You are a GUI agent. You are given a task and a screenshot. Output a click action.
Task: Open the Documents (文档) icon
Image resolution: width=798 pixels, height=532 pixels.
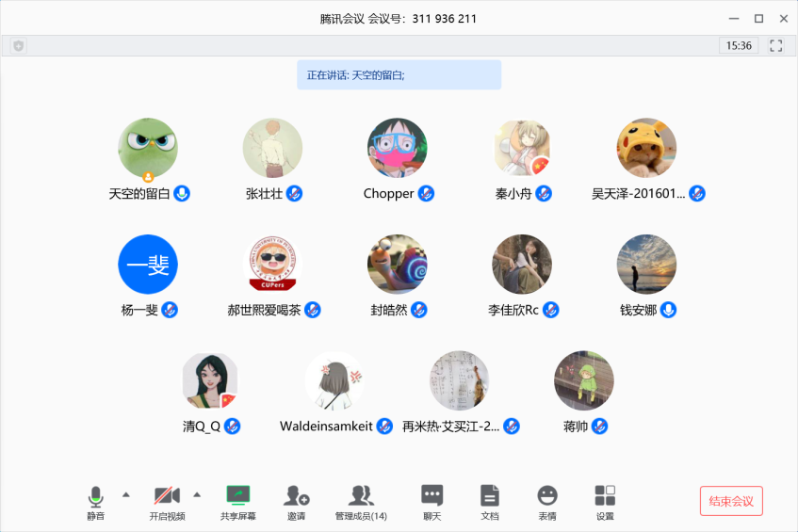[x=489, y=496]
